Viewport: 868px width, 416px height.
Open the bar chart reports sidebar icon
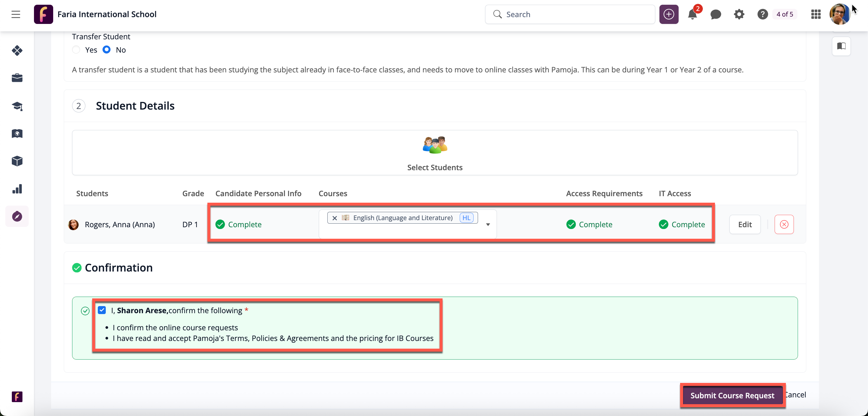(17, 188)
